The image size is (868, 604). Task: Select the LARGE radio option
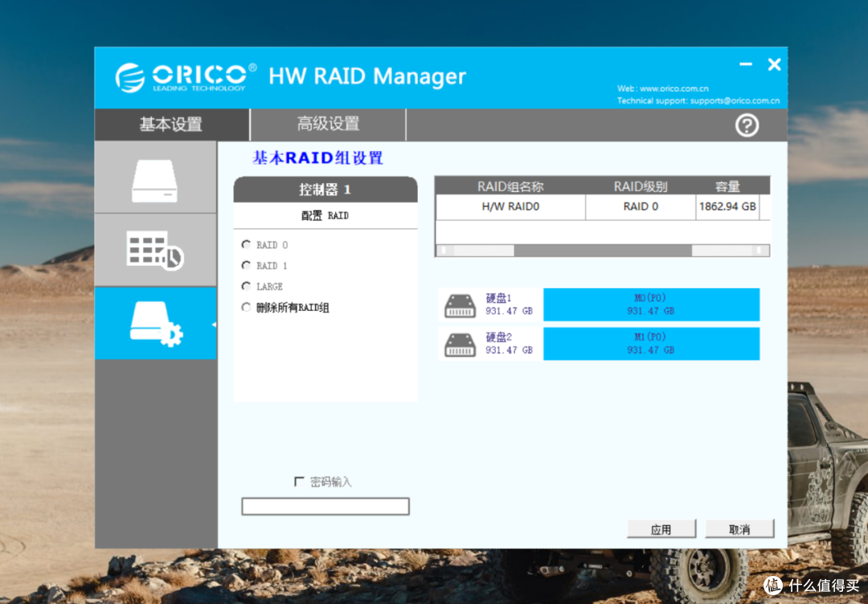[x=247, y=287]
